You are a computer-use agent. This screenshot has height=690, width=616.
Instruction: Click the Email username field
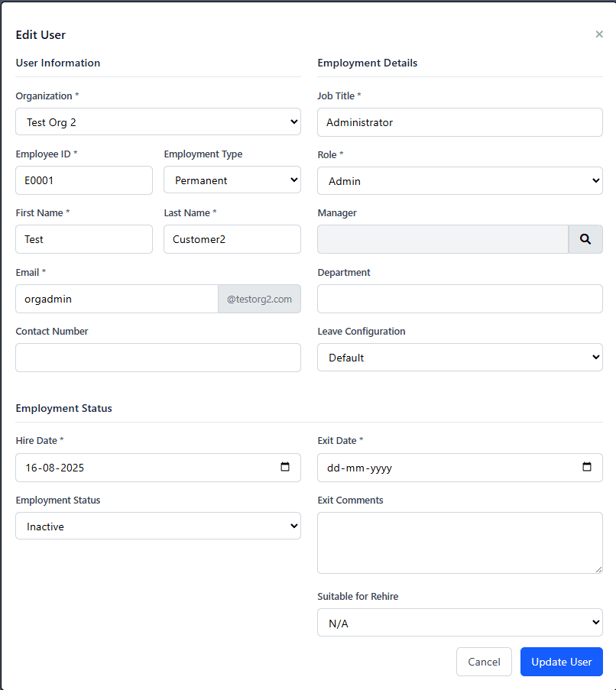pos(116,299)
